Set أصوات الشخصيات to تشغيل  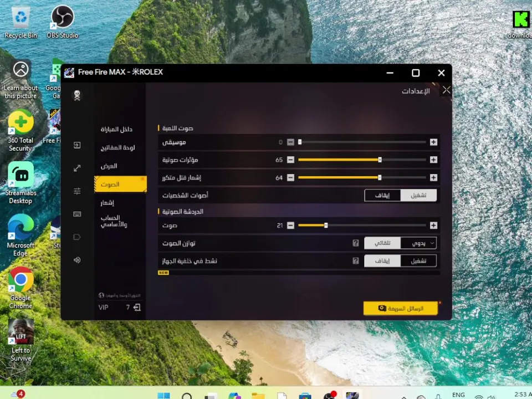(418, 196)
